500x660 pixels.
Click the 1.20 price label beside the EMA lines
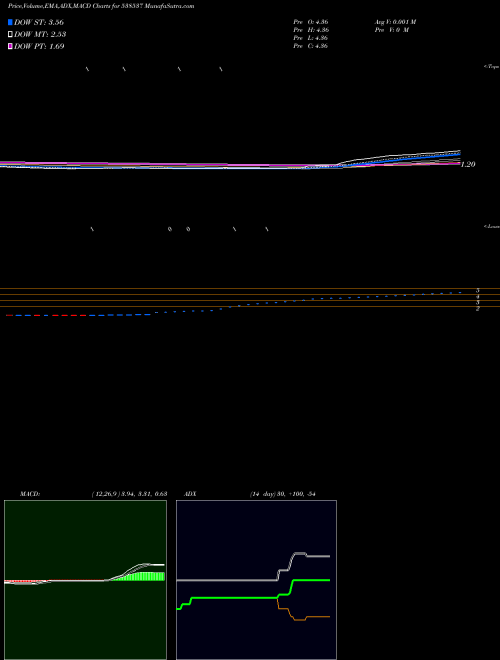tap(468, 165)
